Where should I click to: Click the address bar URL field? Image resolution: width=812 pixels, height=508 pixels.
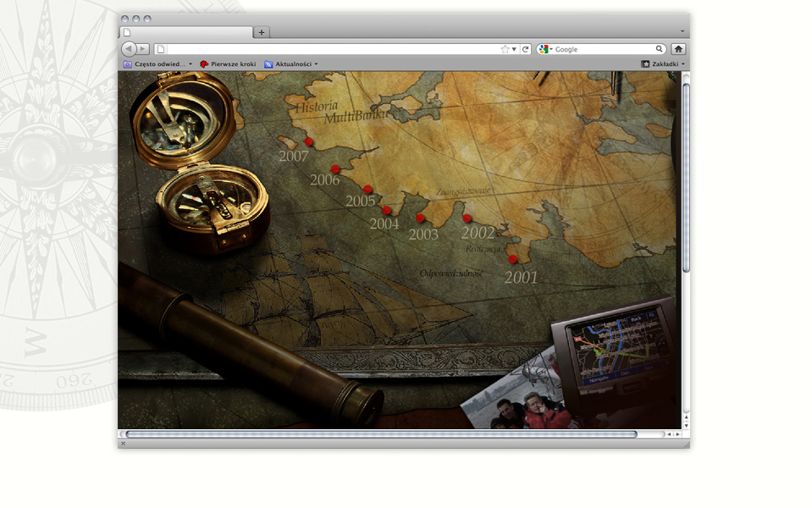tap(333, 49)
